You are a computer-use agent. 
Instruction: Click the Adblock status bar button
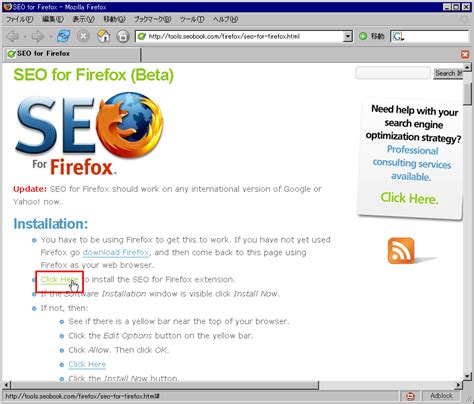[x=441, y=396]
